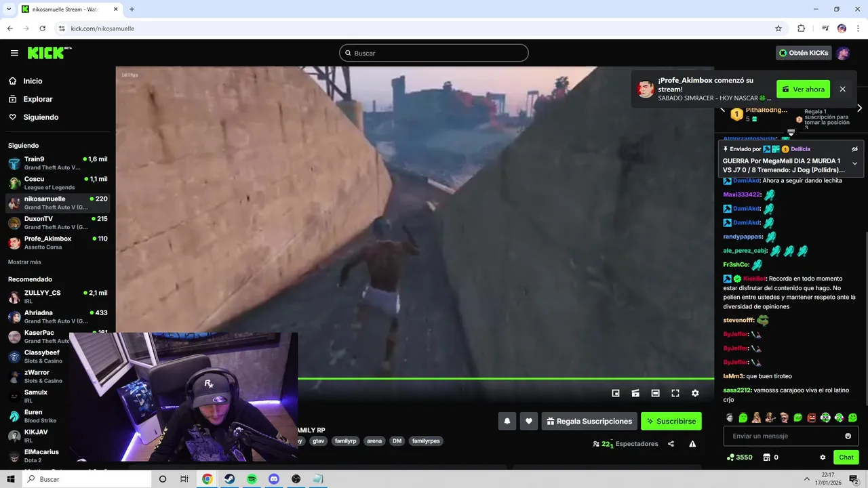
Task: Open recommended channel Classybeef
Action: 37,357
